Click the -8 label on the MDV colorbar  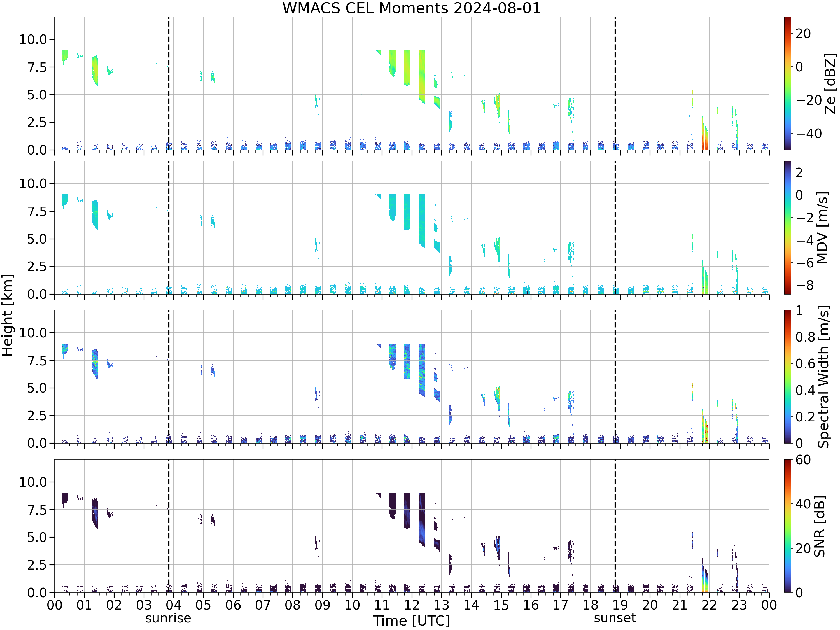click(x=805, y=285)
